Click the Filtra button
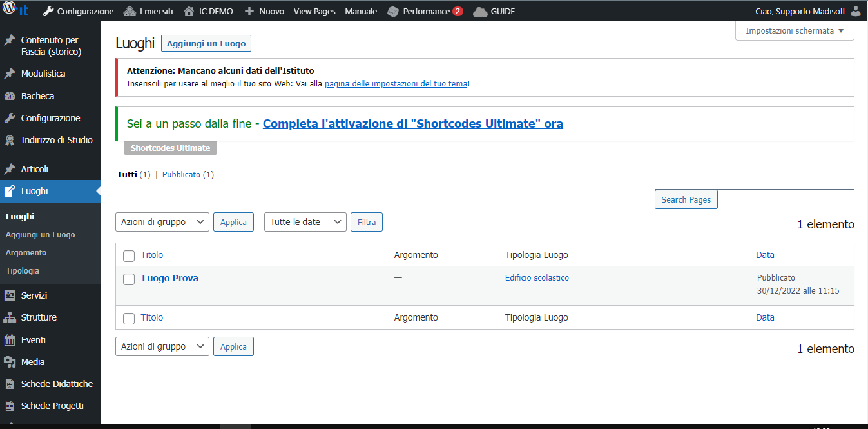The image size is (868, 429). [x=367, y=222]
